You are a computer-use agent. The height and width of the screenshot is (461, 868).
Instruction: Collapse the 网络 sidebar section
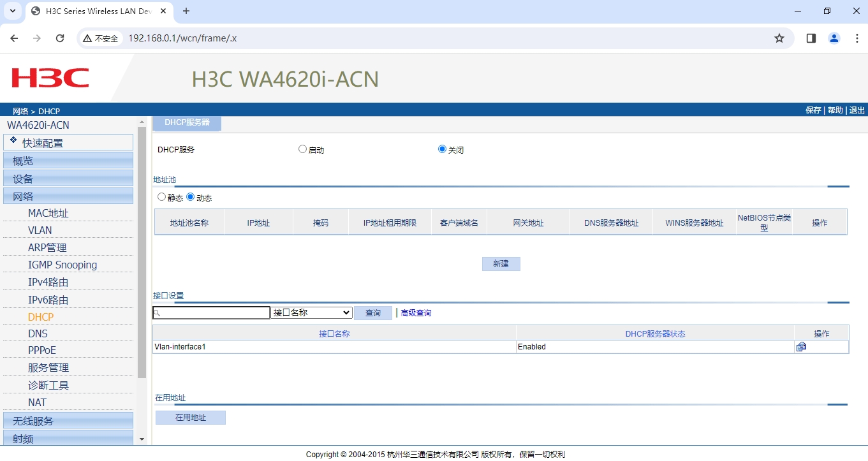coord(68,196)
